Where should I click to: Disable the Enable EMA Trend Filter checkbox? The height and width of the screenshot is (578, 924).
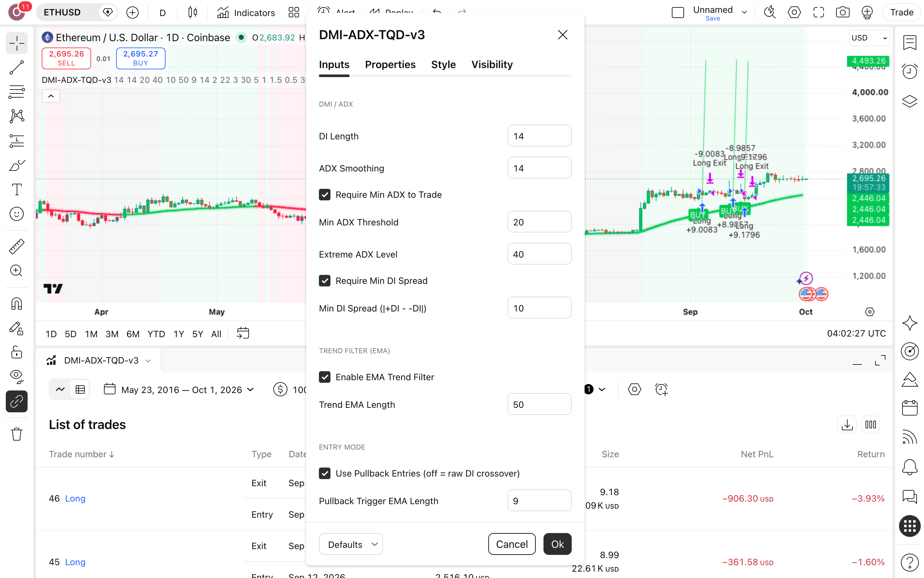click(x=325, y=377)
